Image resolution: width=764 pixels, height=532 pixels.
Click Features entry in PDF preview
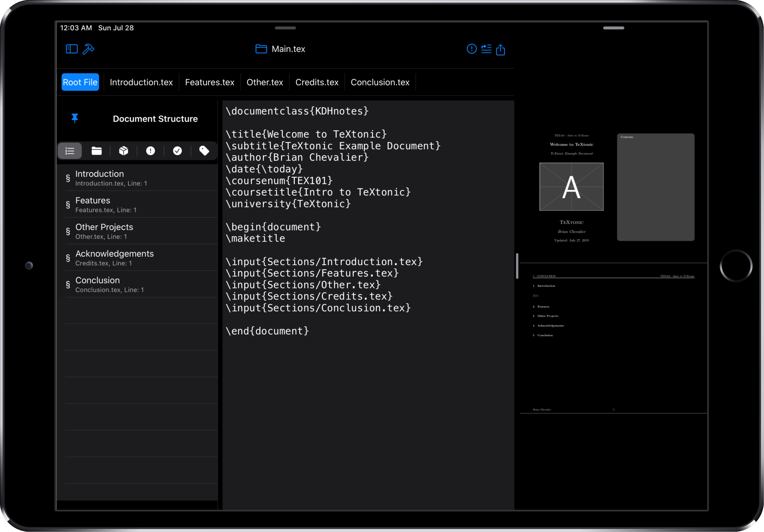click(543, 307)
